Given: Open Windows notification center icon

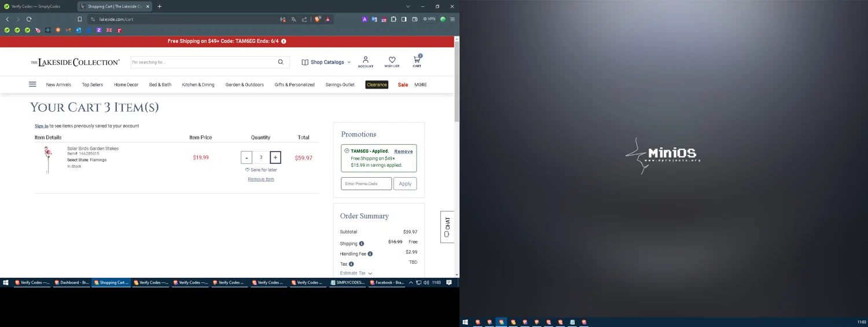Looking at the screenshot, I should pos(449,282).
